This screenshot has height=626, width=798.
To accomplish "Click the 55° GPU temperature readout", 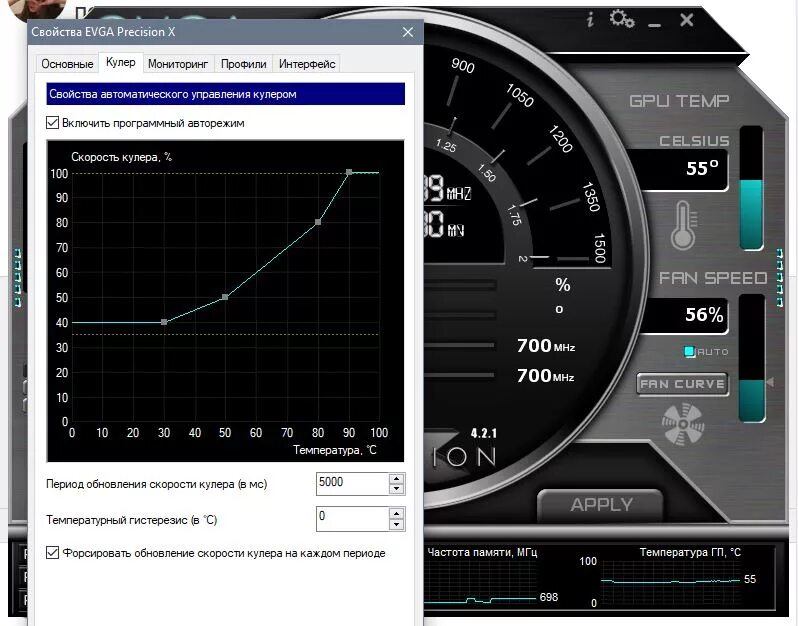I will coord(702,168).
